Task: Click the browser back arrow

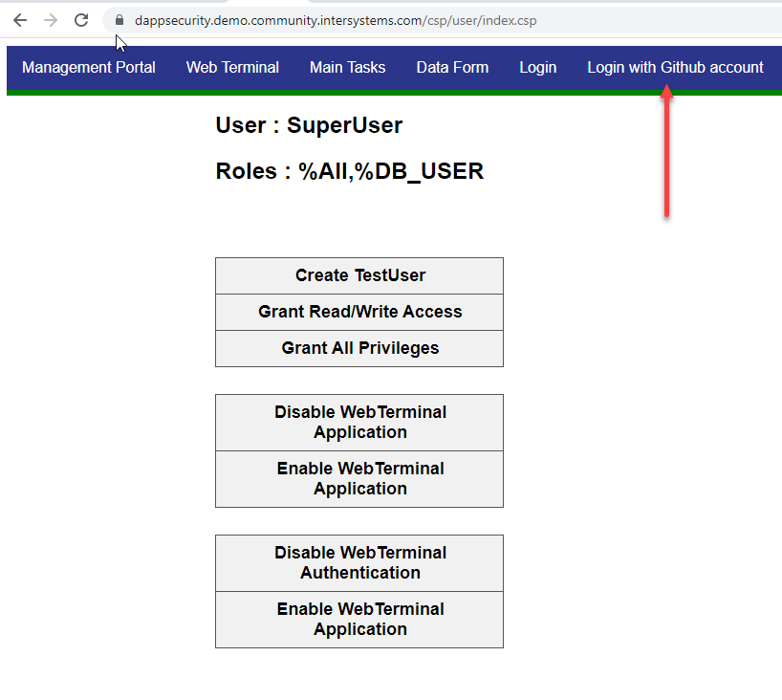Action: (20, 20)
